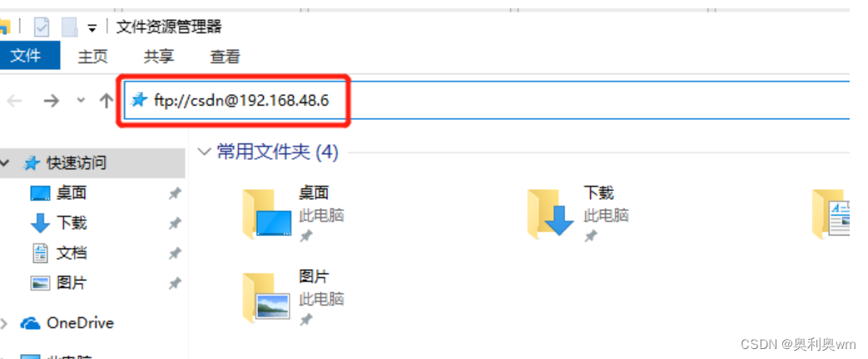Viewport: 868px width, 359px height.
Task: Switch to the 共享 ribbon tab
Action: click(x=159, y=56)
